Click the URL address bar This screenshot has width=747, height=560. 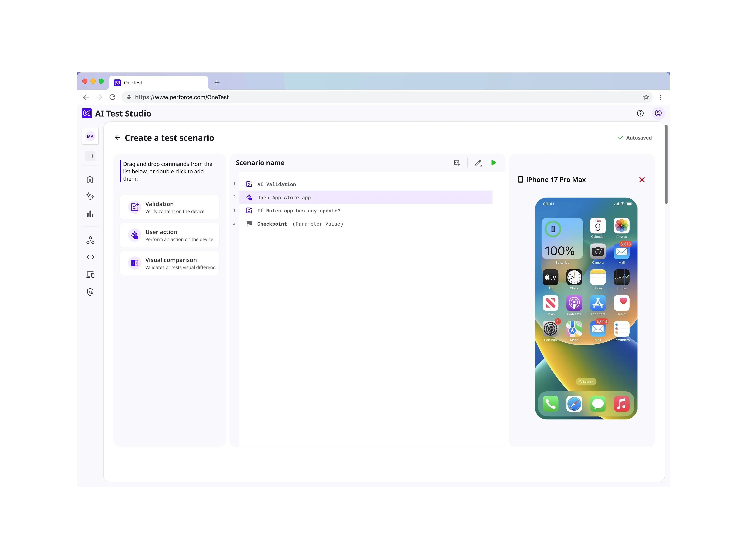click(x=387, y=97)
